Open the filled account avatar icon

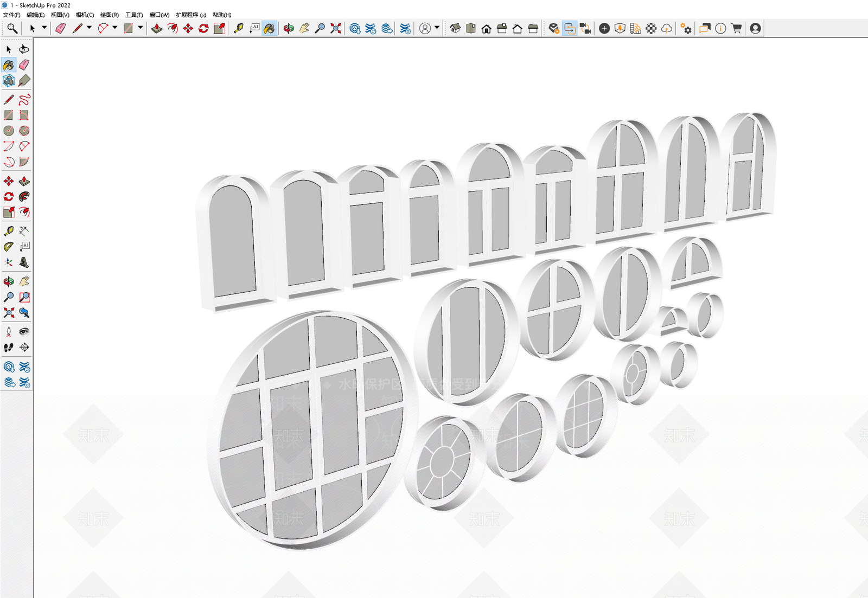tap(755, 28)
